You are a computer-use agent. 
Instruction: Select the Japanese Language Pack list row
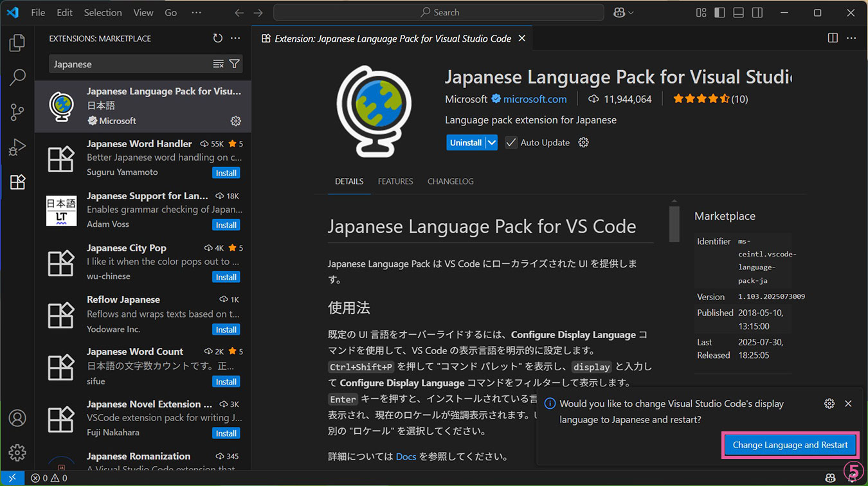pos(143,107)
